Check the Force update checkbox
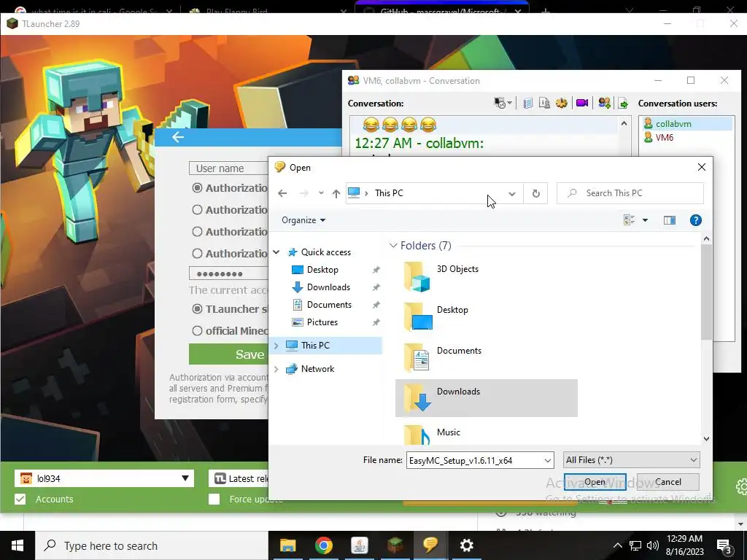 pyautogui.click(x=214, y=499)
